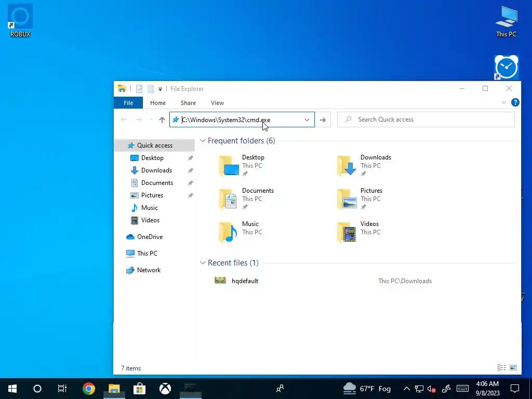Open the Windows Start menu
Viewport: 532px width, 399px height.
pos(12,389)
